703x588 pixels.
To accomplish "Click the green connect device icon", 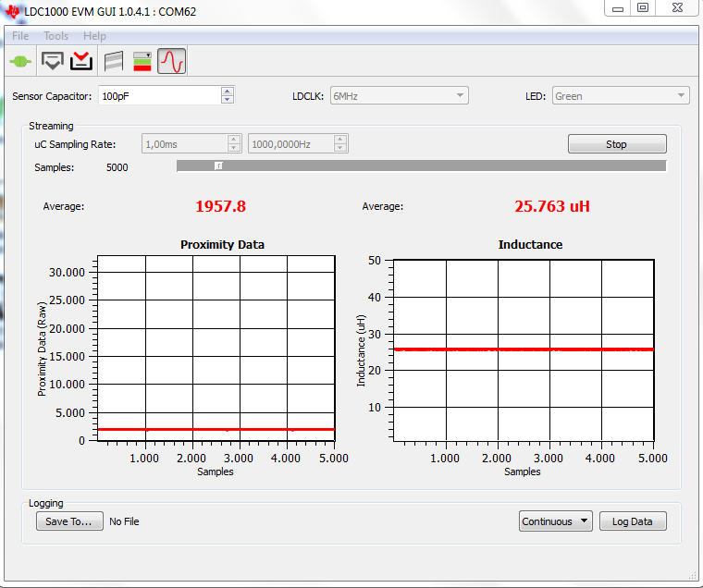I will pos(20,61).
